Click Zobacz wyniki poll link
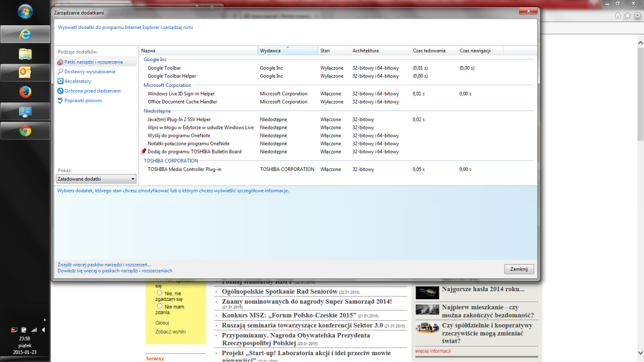This screenshot has height=362, width=644. tap(171, 332)
